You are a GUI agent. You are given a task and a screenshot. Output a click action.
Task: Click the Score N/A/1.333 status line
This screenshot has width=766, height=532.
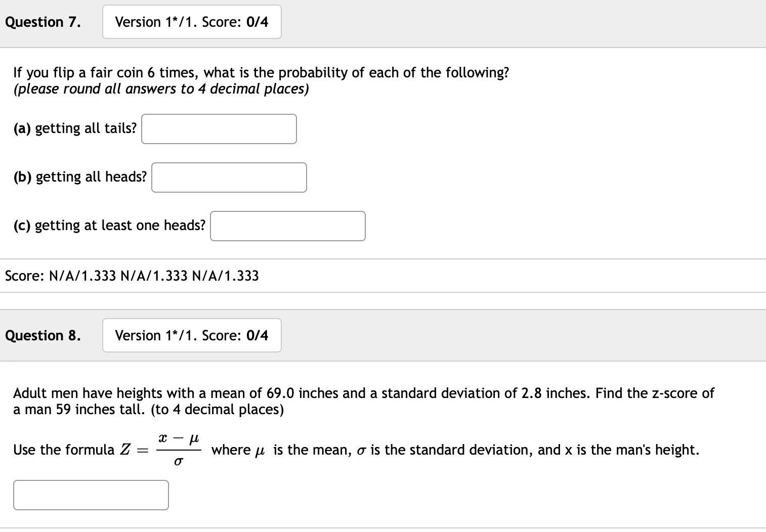(132, 276)
